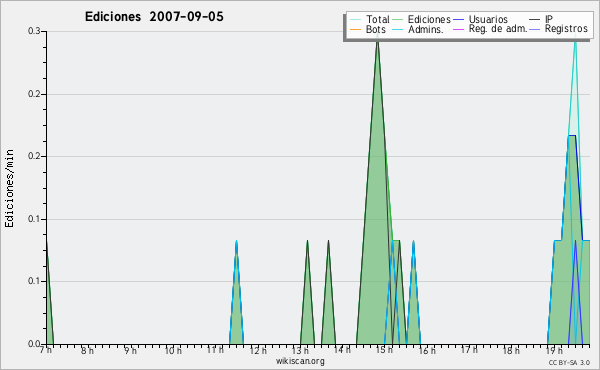This screenshot has width=600, height=370.
Task: Click the 19 h mark on the time axis
Action: click(x=554, y=350)
